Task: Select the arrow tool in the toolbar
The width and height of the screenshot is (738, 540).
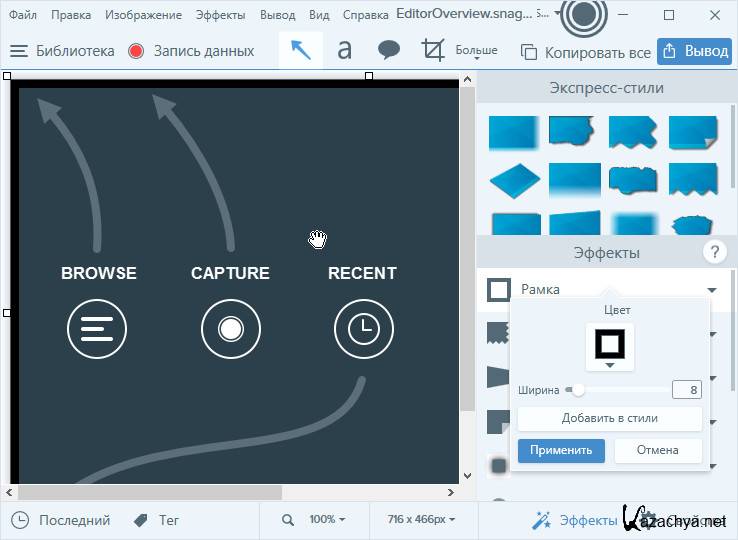Action: [x=301, y=50]
